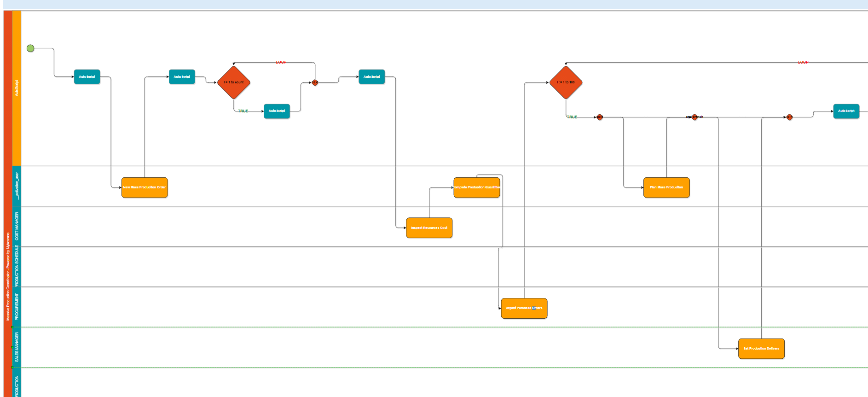868x397 pixels.
Task: Select the PRODUCTION SCHEDULE lane header
Action: coord(17,267)
